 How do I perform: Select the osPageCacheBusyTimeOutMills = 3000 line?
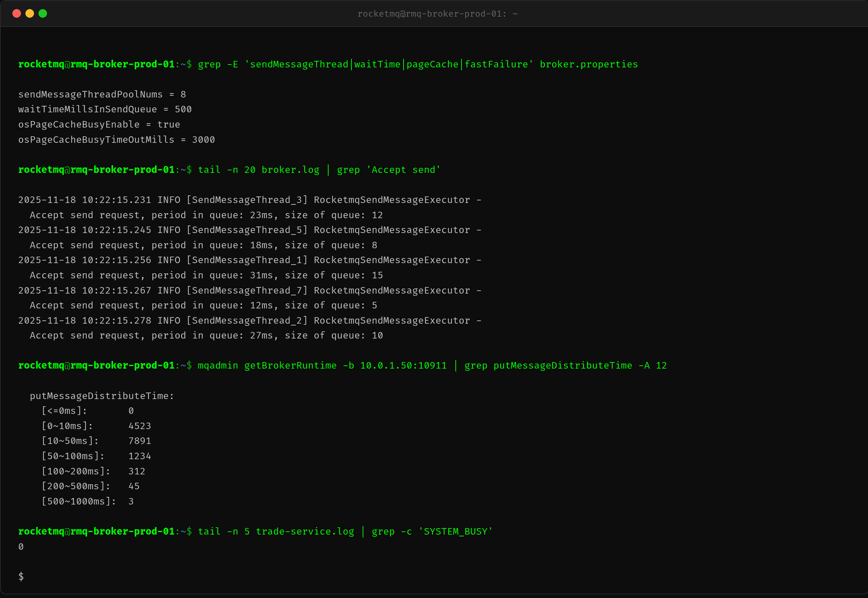click(116, 140)
